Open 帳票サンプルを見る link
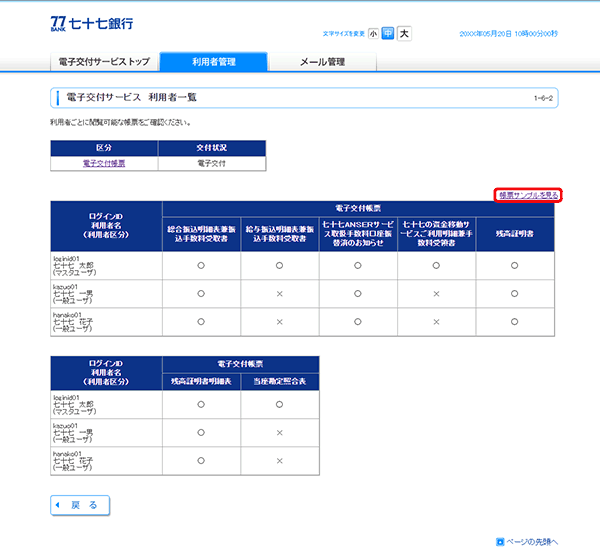Screen dimensions: 600x553 click(x=528, y=195)
